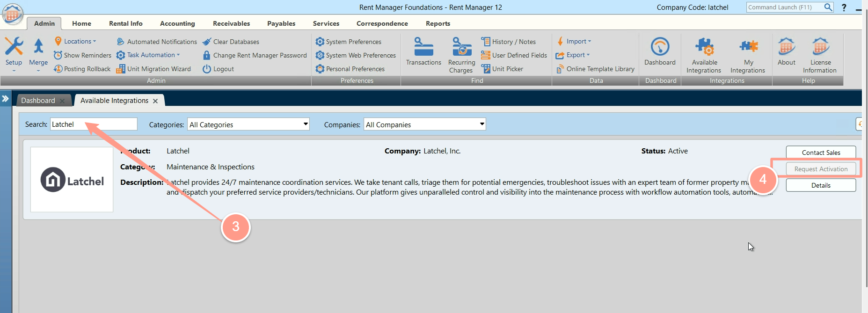The width and height of the screenshot is (868, 313).
Task: Open the Receivables ribbon tab
Action: 231,23
